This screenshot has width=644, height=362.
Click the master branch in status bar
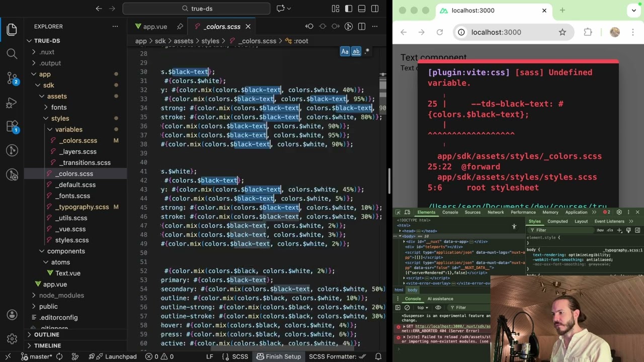pyautogui.click(x=35, y=356)
